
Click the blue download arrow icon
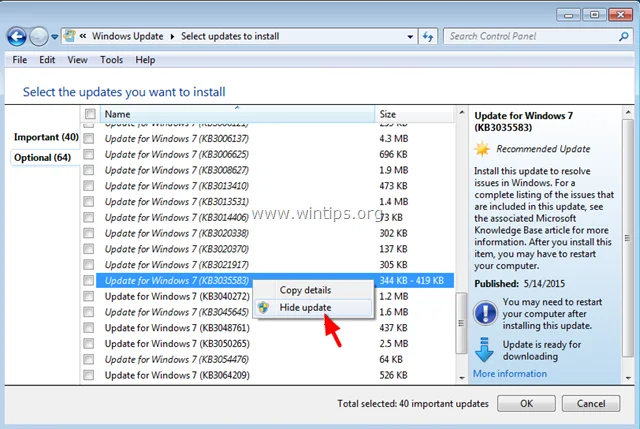(x=485, y=350)
